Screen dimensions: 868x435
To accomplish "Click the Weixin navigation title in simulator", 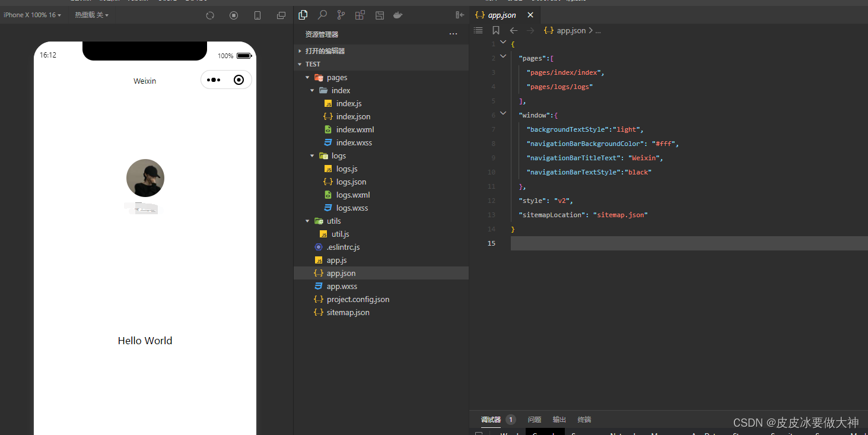I will click(x=145, y=81).
